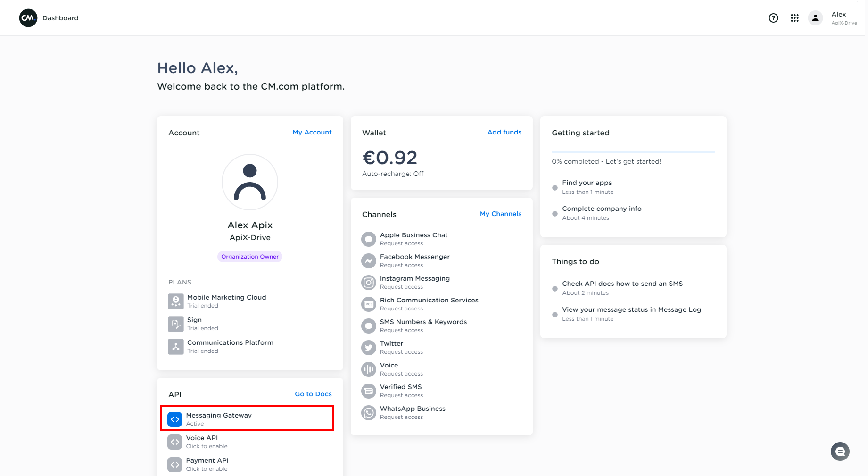Viewport: 868px width, 476px height.
Task: Select the Payment API text label
Action: click(x=207, y=460)
